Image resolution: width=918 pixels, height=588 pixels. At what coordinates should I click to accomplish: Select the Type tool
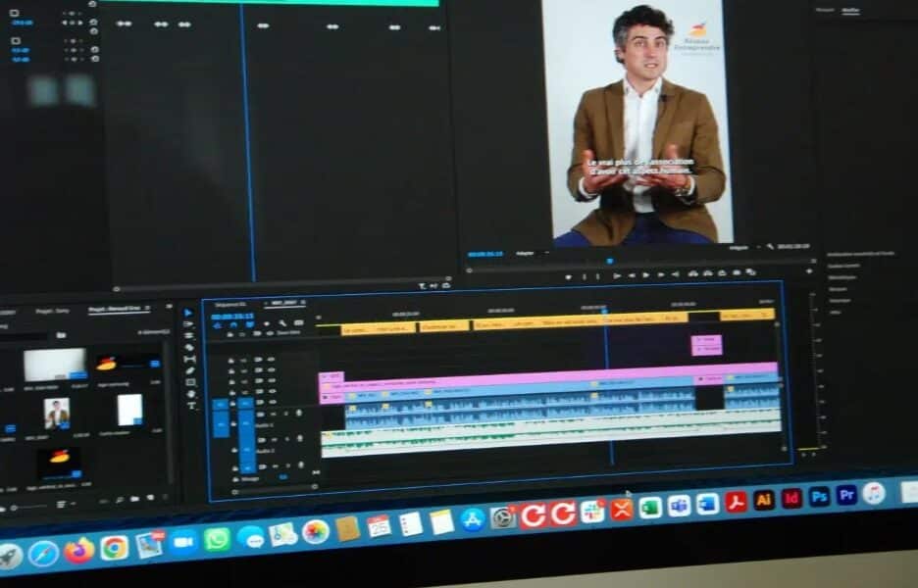point(192,406)
